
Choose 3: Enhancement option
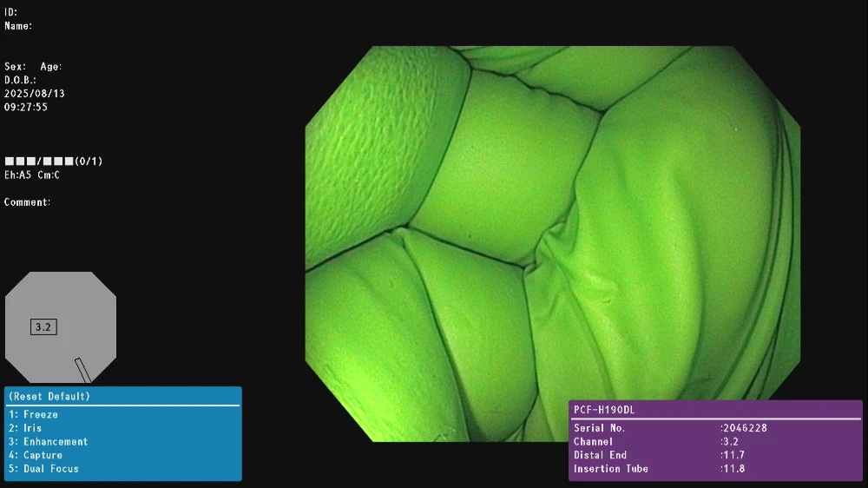click(x=48, y=442)
